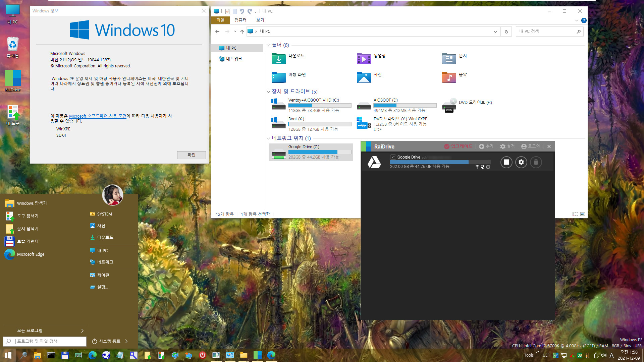Click the trash icon for Google Drive in RaiDrive
The width and height of the screenshot is (644, 362).
(536, 162)
